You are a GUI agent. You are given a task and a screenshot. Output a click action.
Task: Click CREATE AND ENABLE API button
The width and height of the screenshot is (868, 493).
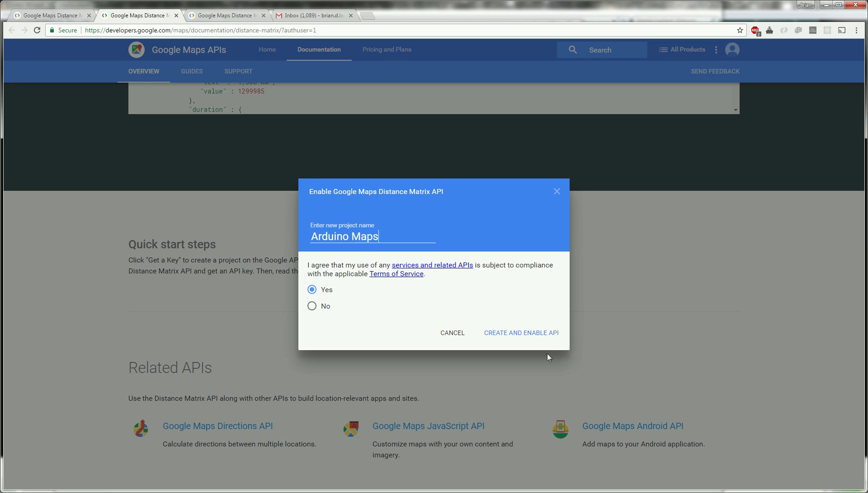(521, 333)
